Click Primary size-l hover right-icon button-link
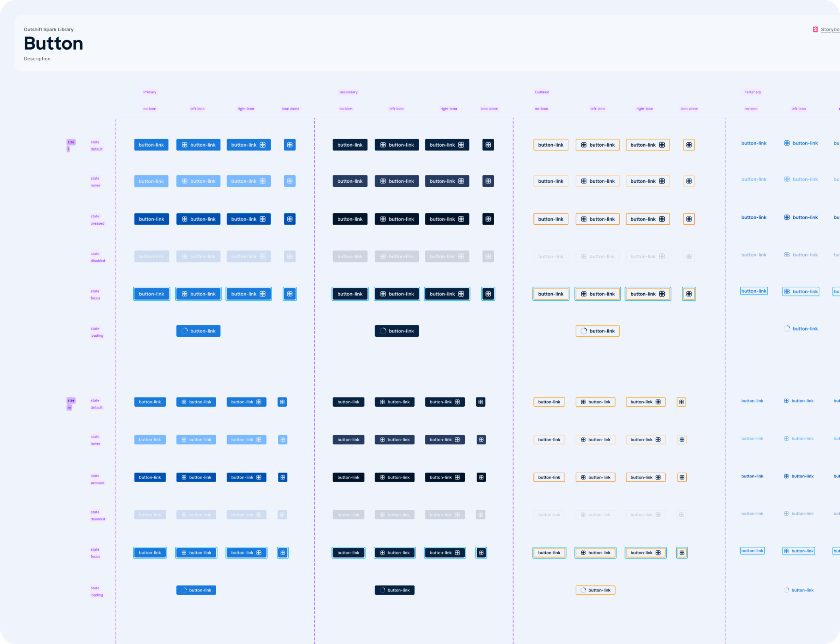840x644 pixels. tap(248, 181)
